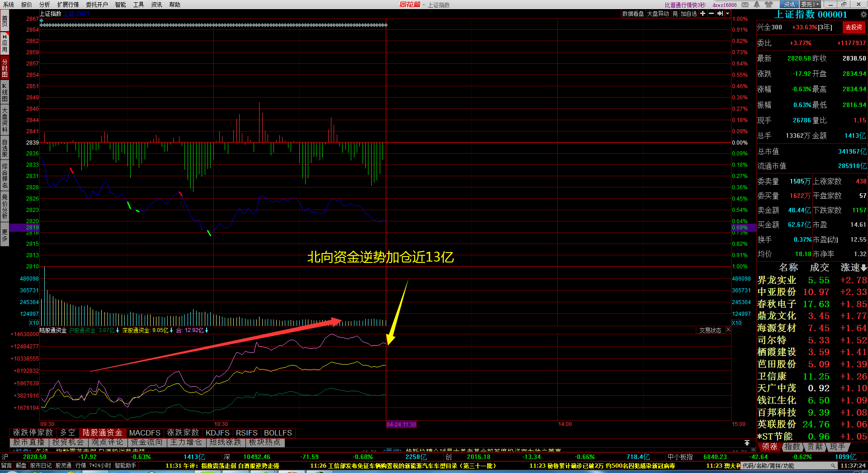
Task: Open the 委托开户 menu
Action: click(x=97, y=5)
